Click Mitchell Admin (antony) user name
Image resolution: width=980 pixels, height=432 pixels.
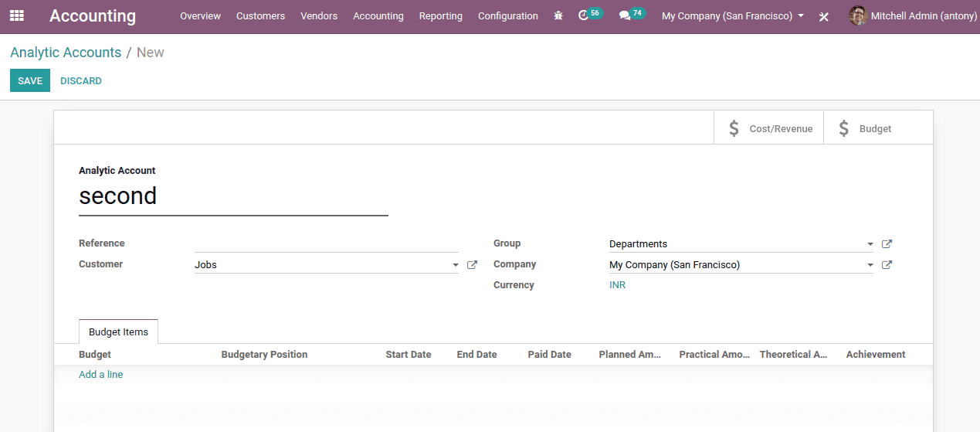(x=924, y=16)
